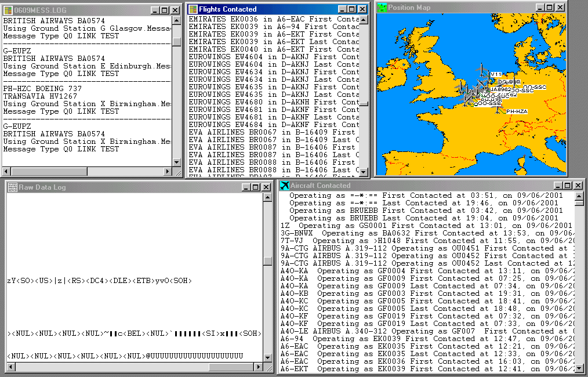
Task: Select the 'EUROWINGS EW4604 in D-AKNJ Last' row
Action: (274, 64)
